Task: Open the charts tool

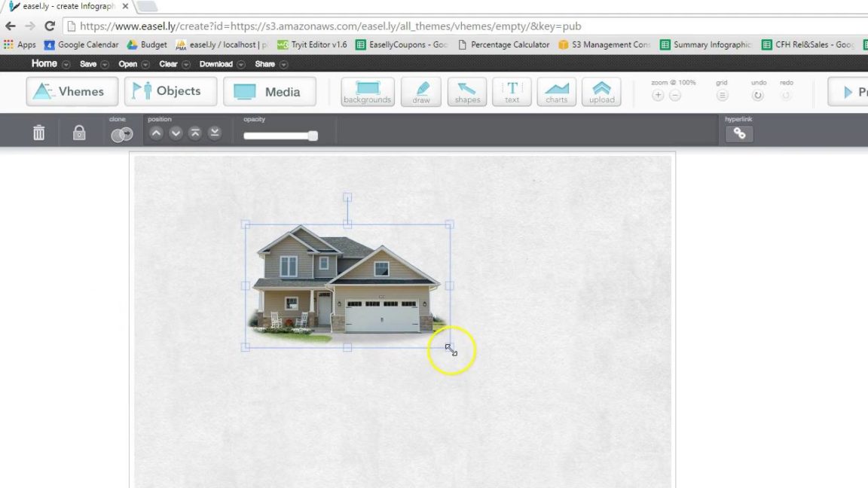Action: [556, 91]
